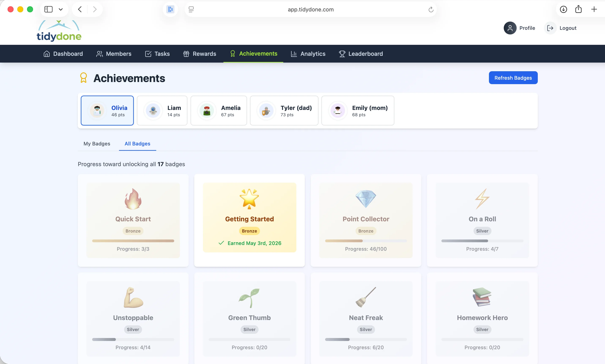Viewport: 605px width, 364px height.
Task: Select Amelia's avatar picture
Action: pyautogui.click(x=207, y=111)
